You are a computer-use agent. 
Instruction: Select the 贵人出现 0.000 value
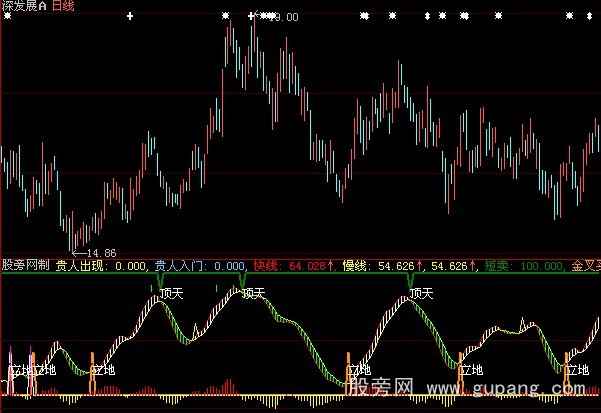coord(100,266)
